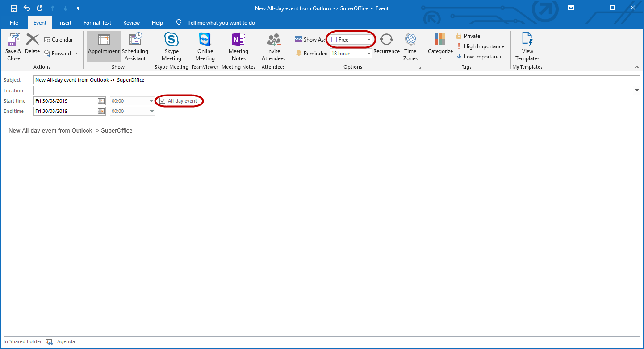This screenshot has height=349, width=644.
Task: Mark the event as Private
Action: tap(468, 36)
